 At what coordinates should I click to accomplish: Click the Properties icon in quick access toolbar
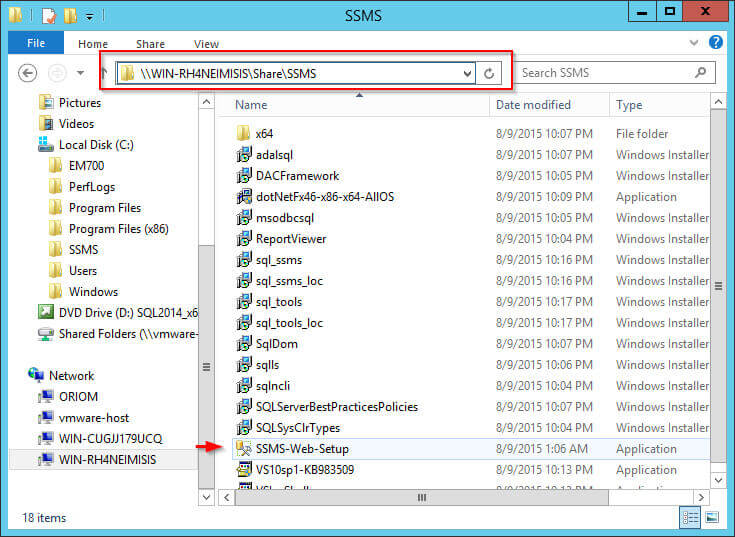click(49, 16)
